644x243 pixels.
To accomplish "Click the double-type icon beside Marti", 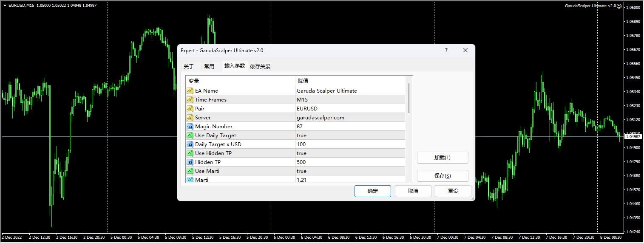I will (190, 180).
